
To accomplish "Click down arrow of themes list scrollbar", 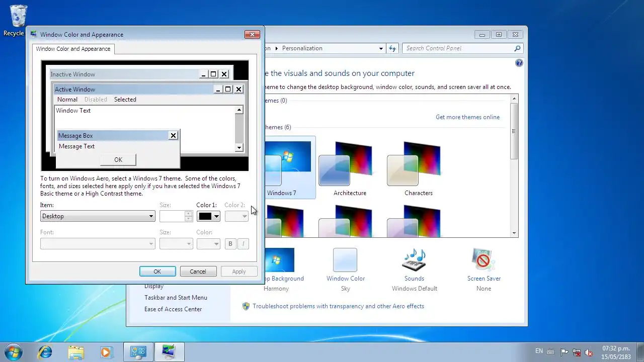I will [514, 233].
